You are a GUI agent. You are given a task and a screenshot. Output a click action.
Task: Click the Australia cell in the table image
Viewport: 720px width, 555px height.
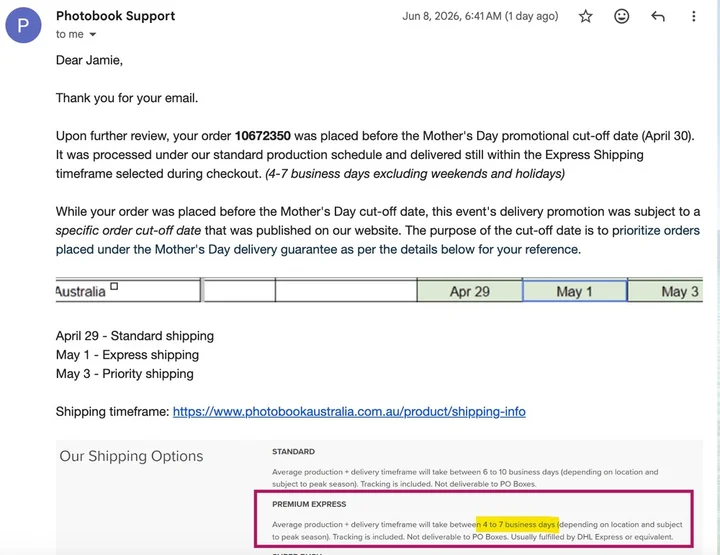click(128, 291)
